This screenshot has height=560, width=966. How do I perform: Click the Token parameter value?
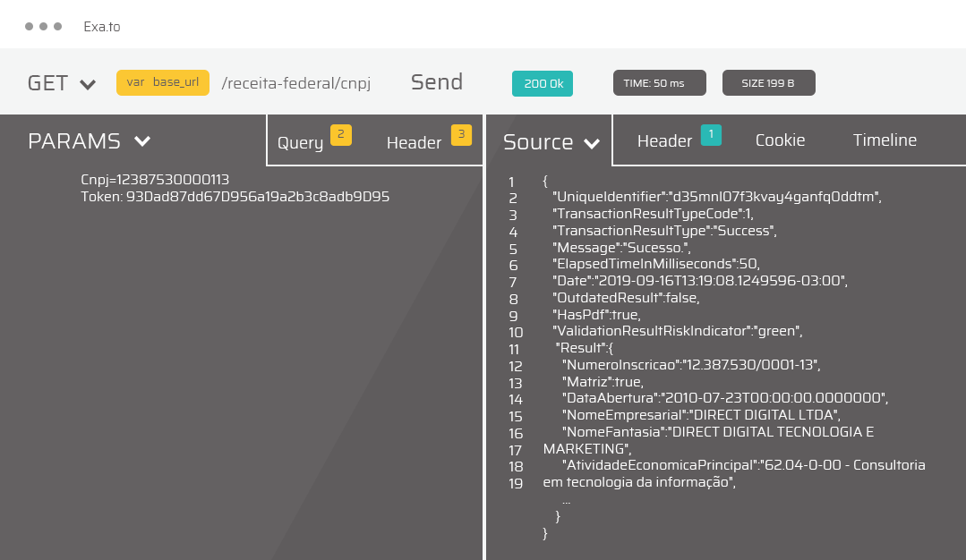coord(259,196)
